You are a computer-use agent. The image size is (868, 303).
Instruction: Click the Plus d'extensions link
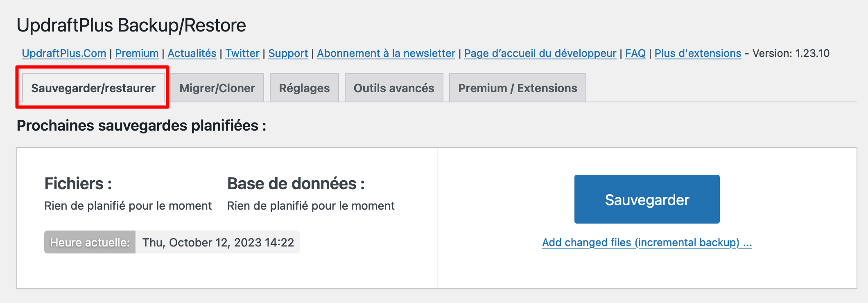point(698,54)
